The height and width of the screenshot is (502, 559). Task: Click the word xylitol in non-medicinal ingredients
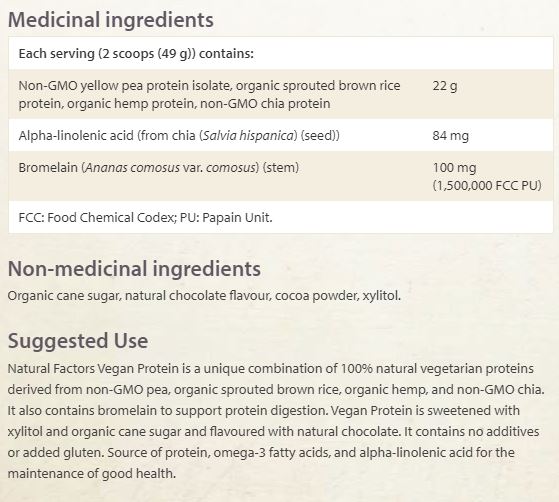(381, 296)
